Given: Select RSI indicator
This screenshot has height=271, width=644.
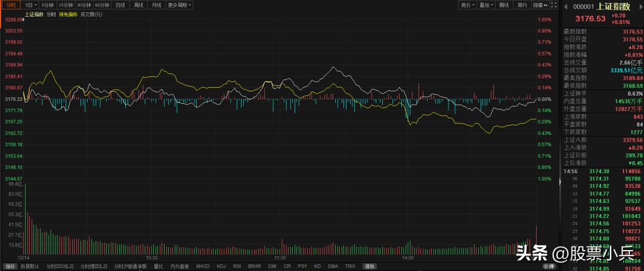Looking at the screenshot, I should (x=237, y=266).
